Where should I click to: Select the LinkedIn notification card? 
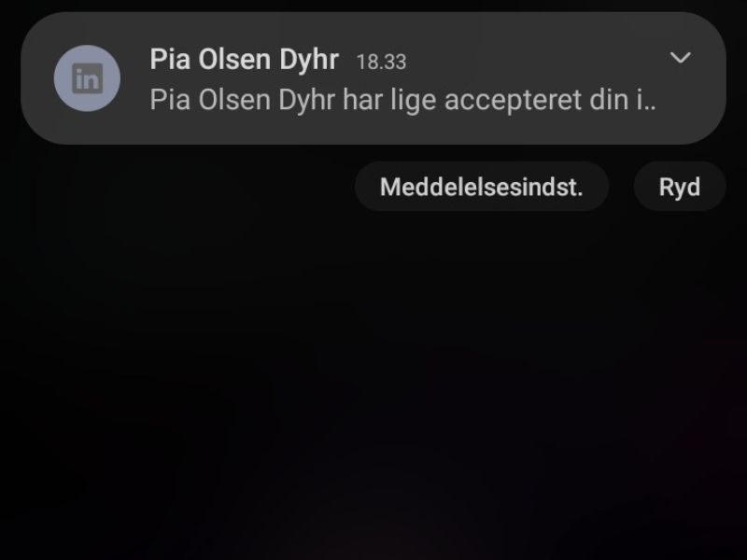tap(373, 78)
